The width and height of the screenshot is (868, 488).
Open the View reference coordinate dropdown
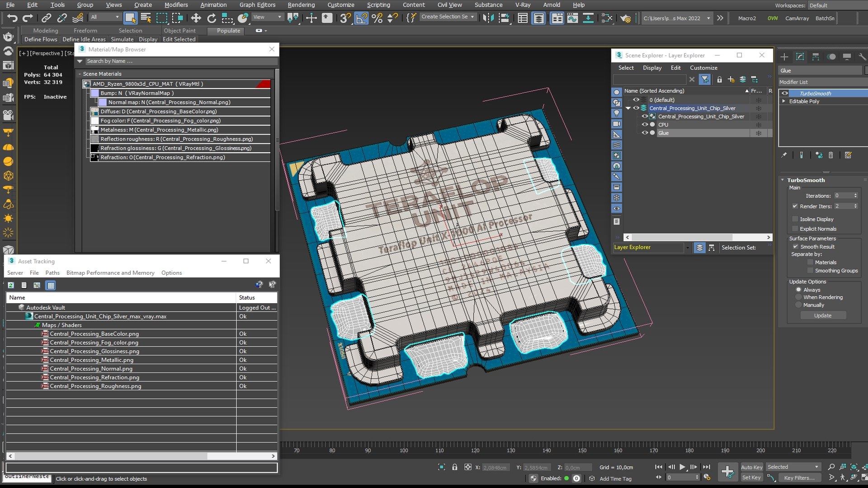click(x=267, y=17)
